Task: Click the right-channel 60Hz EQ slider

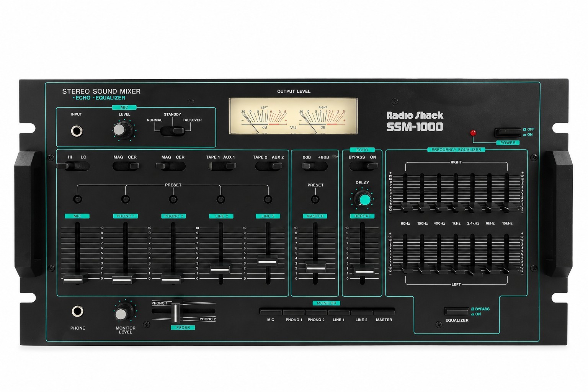Action: pos(406,207)
